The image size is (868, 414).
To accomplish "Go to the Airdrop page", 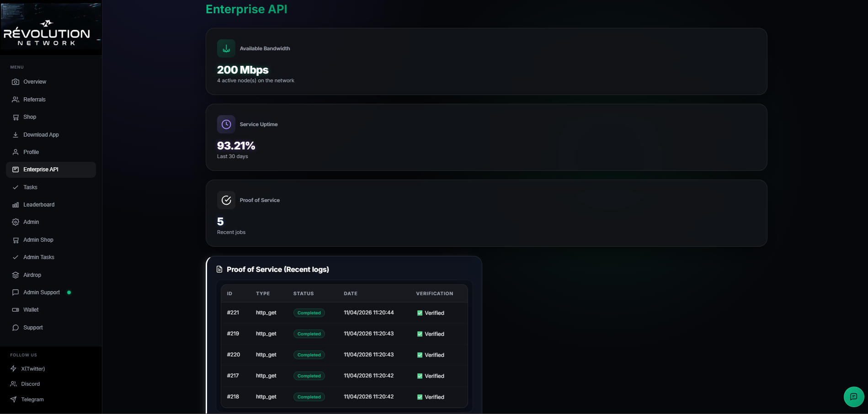I will click(x=51, y=275).
